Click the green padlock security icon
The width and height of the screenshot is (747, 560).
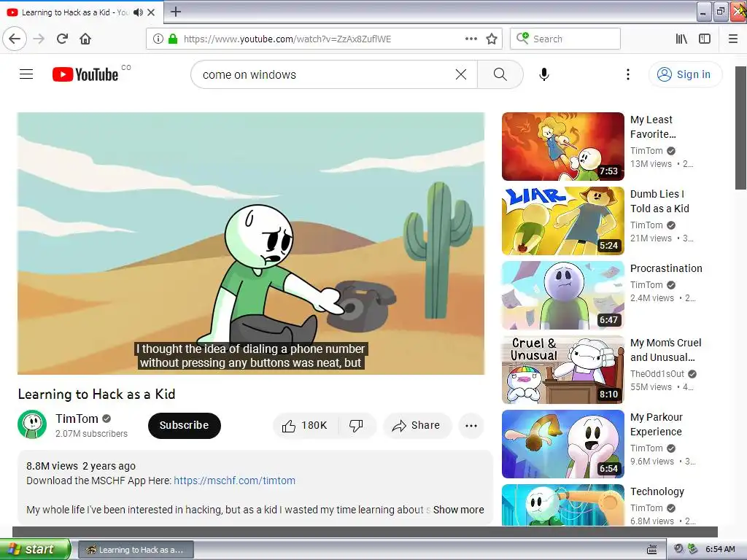tap(173, 39)
